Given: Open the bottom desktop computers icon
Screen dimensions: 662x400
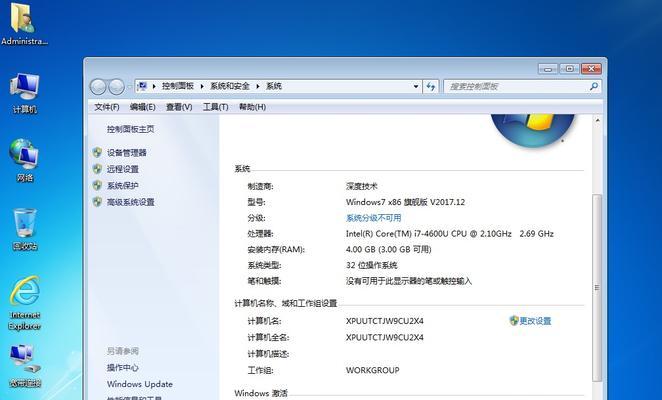Looking at the screenshot, I should (x=24, y=366).
